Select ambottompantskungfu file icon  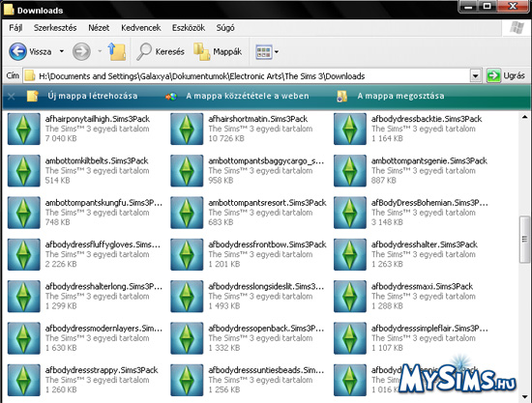click(x=24, y=213)
